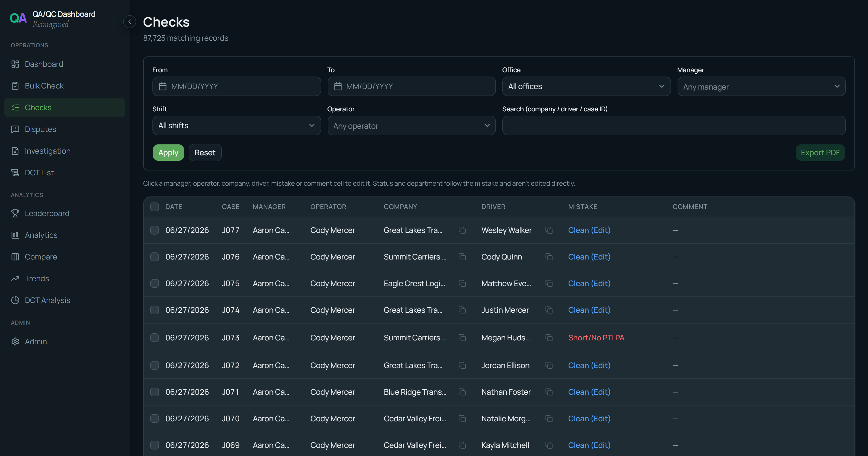Viewport: 868px width, 456px height.
Task: Click the comment cell for case J076
Action: tap(675, 257)
